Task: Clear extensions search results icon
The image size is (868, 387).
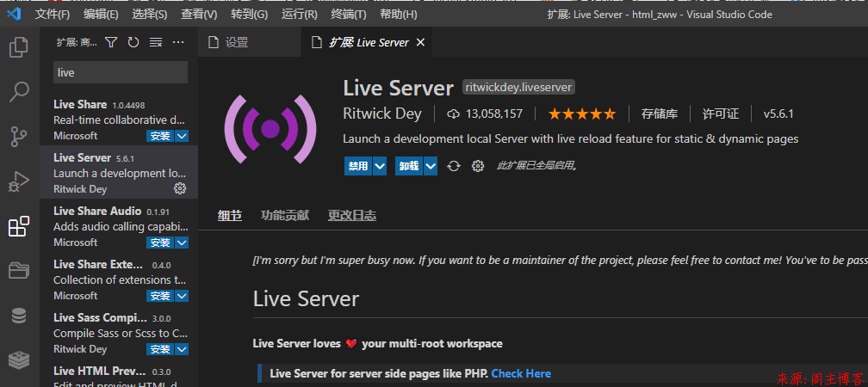Action: click(156, 42)
